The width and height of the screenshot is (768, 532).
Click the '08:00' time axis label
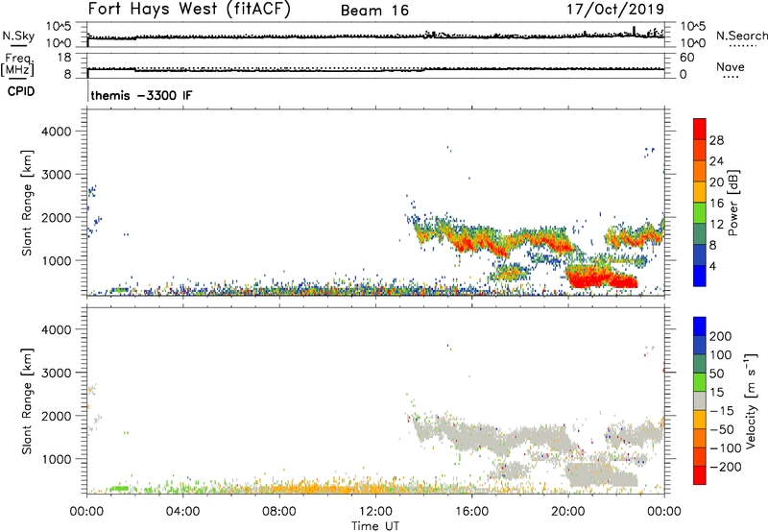point(278,512)
